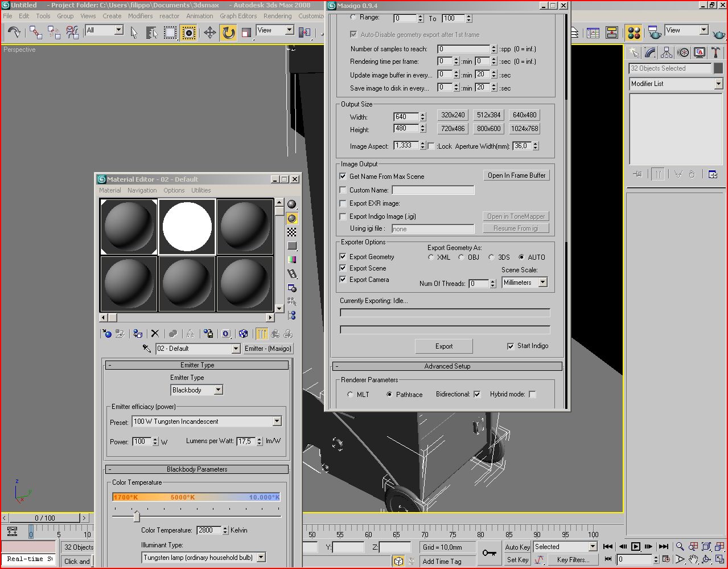The image size is (728, 569).
Task: Pick material from object with eyedropper
Action: [x=147, y=349]
